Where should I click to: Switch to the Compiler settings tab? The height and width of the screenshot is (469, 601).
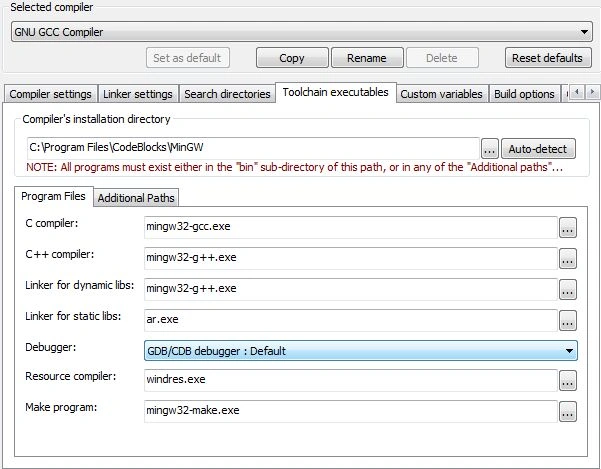(x=50, y=94)
